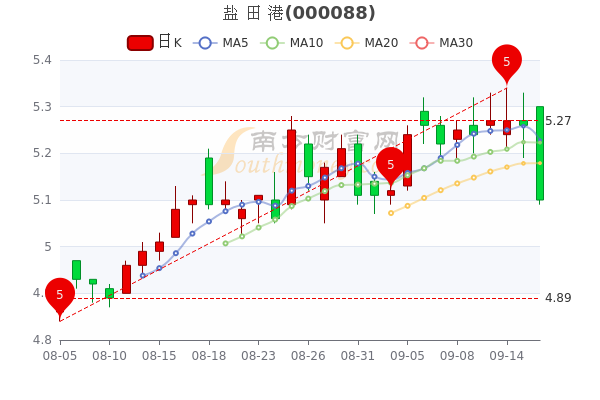Image resolution: width=600 pixels, height=400 pixels.
Task: Click the 08-26 x-axis date label
Action: click(308, 356)
